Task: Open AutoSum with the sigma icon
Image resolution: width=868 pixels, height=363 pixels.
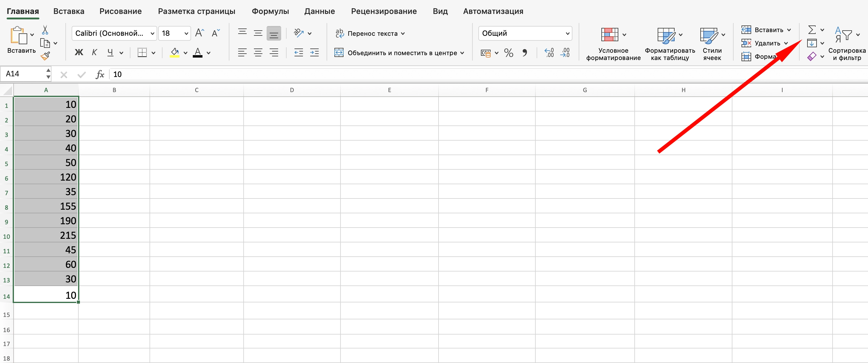Action: tap(812, 30)
